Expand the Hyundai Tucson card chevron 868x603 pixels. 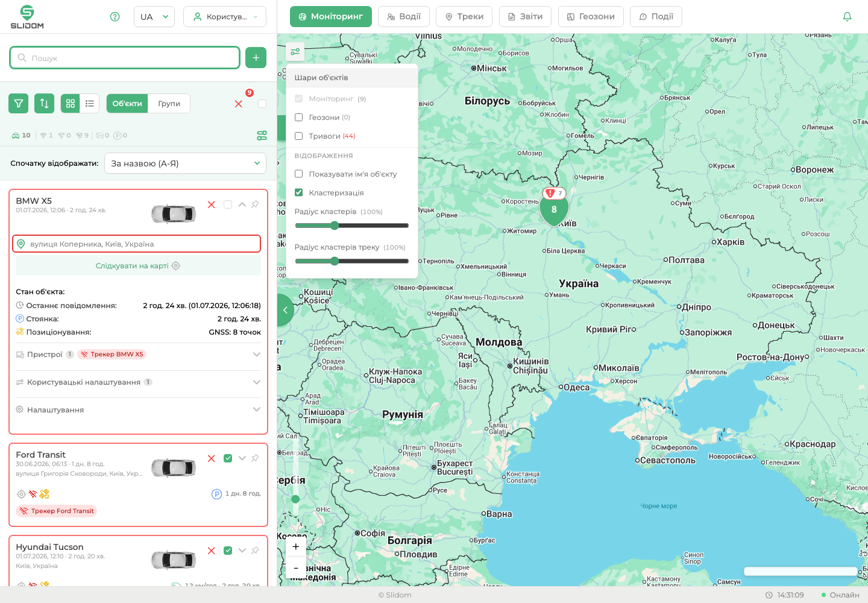242,551
